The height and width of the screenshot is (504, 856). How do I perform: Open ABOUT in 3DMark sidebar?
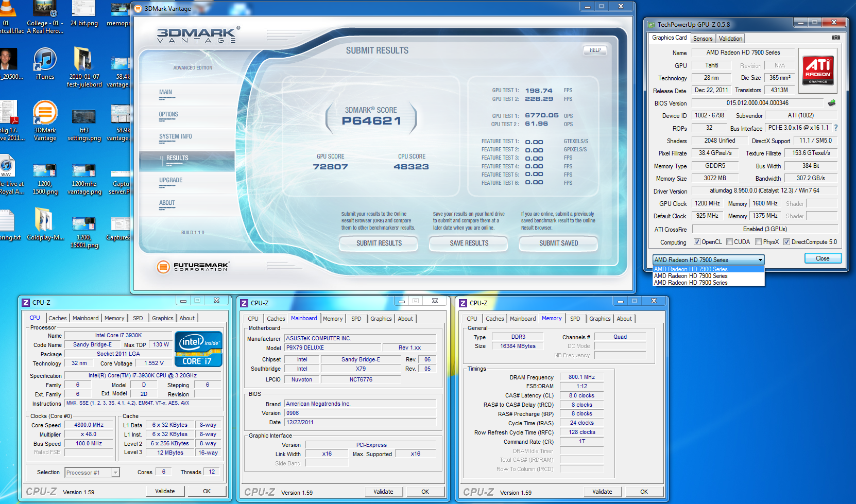point(167,203)
